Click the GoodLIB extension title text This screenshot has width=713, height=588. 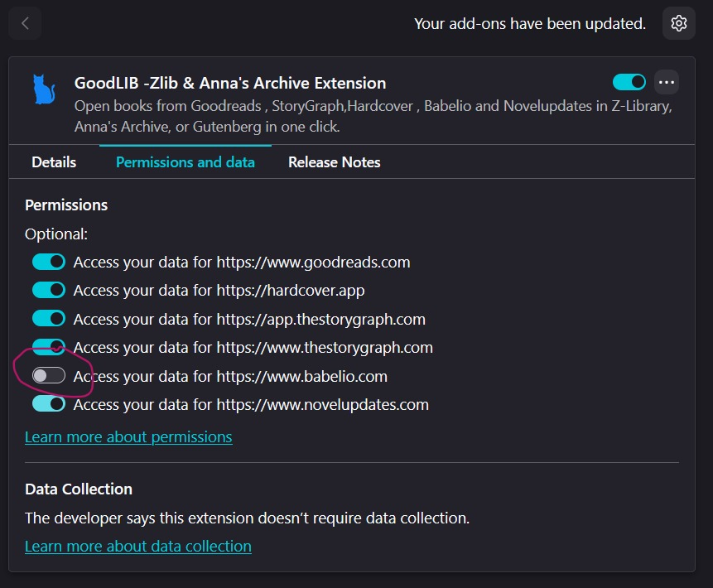230,83
